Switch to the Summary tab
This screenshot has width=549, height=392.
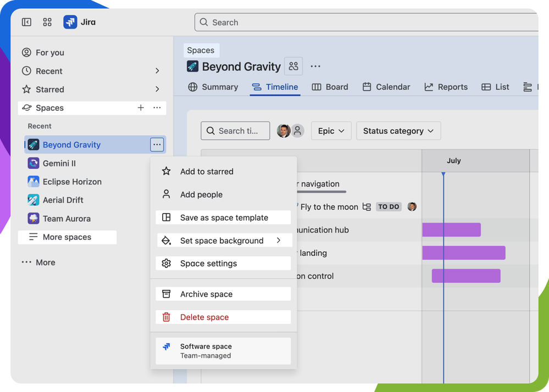pos(213,87)
